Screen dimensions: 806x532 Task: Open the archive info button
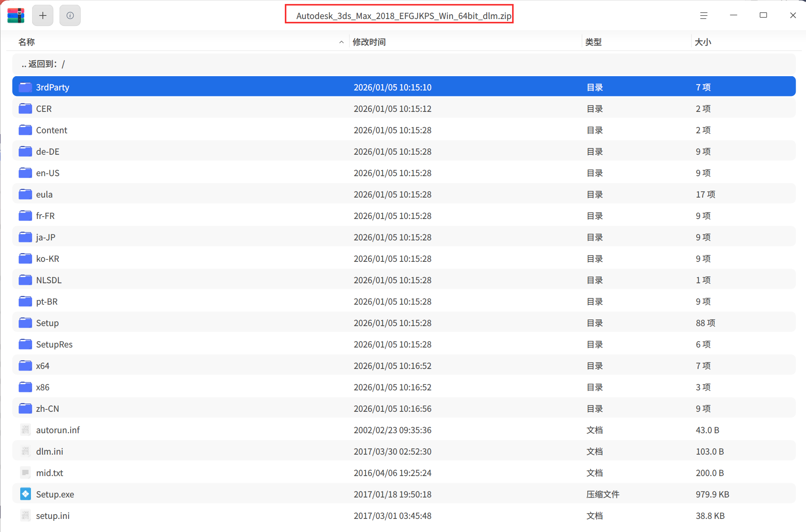click(70, 15)
